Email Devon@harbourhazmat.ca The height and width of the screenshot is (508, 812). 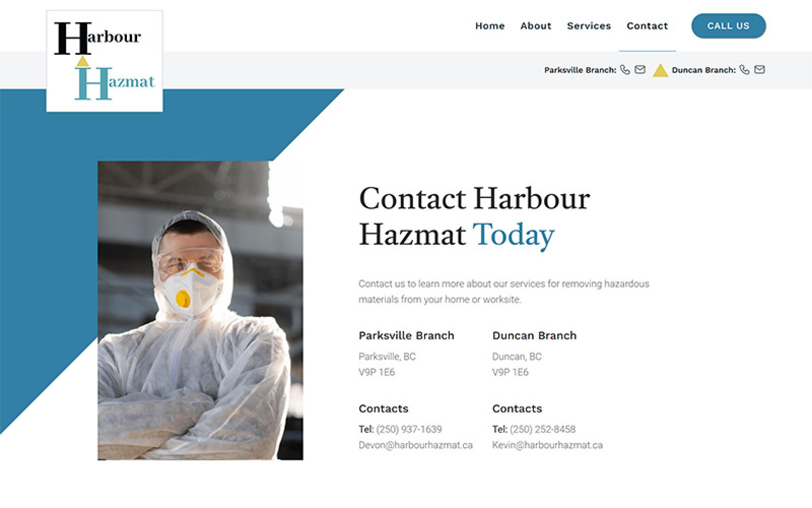416,445
